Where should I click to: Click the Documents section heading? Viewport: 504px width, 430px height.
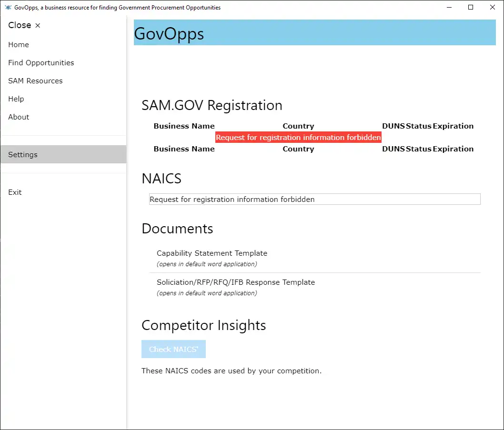click(177, 229)
